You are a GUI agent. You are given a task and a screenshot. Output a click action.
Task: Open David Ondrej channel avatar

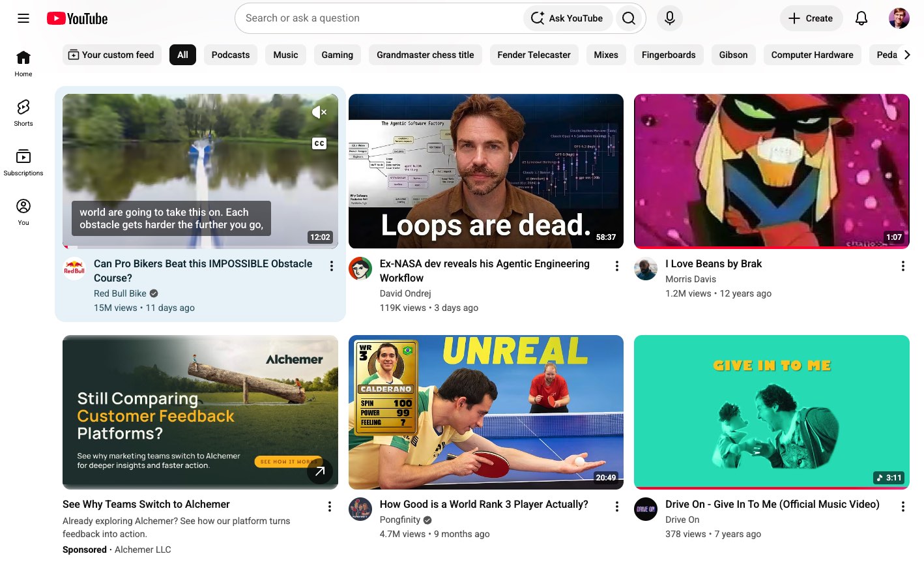click(x=360, y=269)
